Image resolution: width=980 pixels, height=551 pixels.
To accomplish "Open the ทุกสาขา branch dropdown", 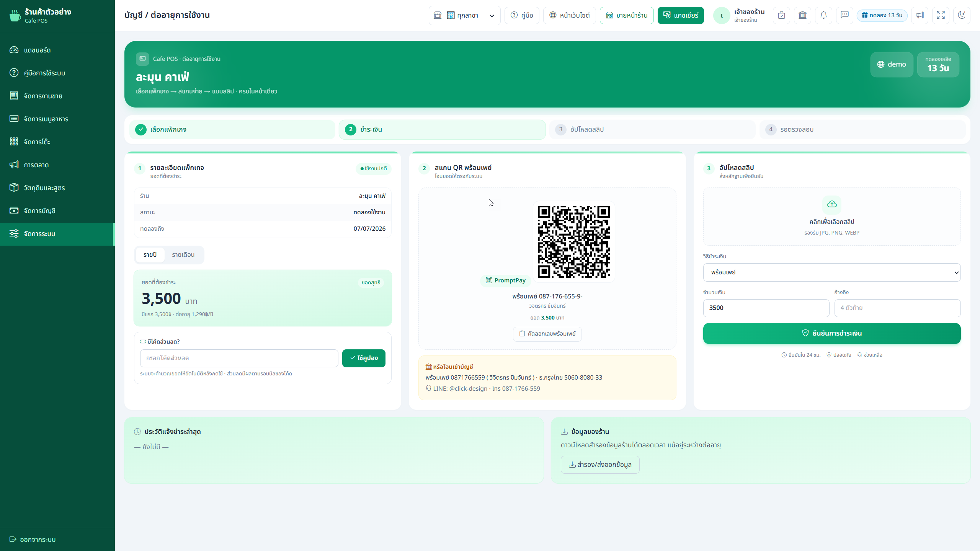I will coord(464,16).
